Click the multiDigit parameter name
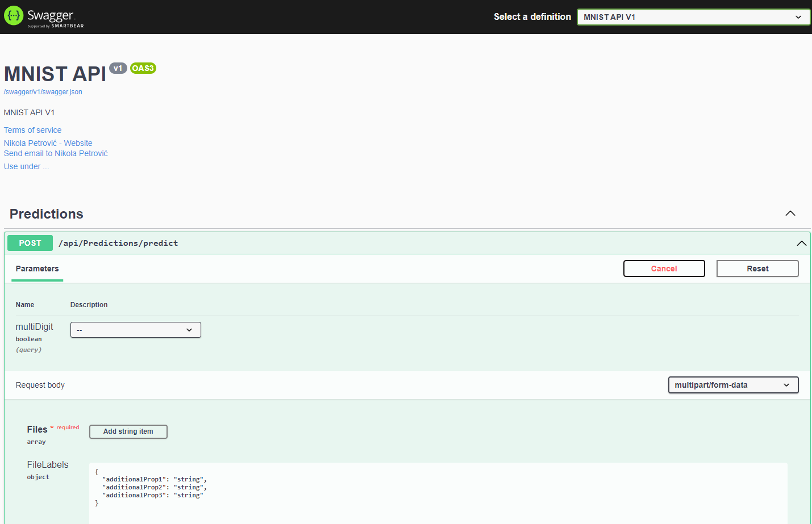Viewport: 812px width, 524px height. 34,326
